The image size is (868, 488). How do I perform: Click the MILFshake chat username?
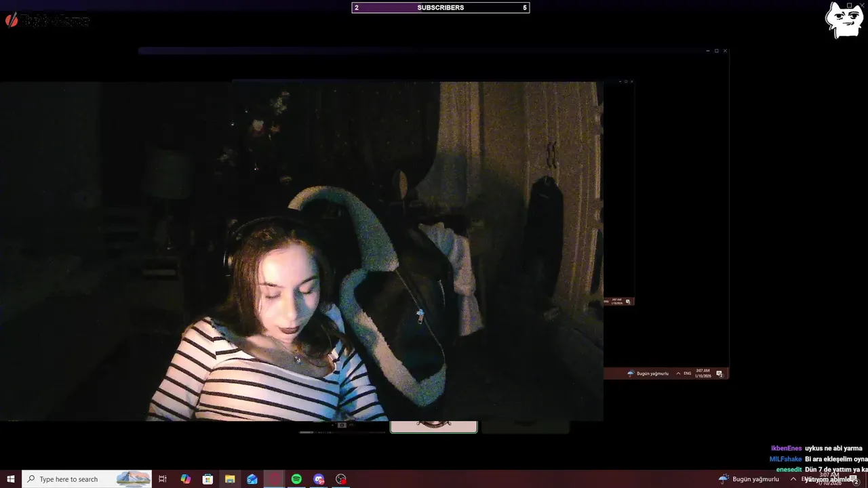[x=785, y=459]
